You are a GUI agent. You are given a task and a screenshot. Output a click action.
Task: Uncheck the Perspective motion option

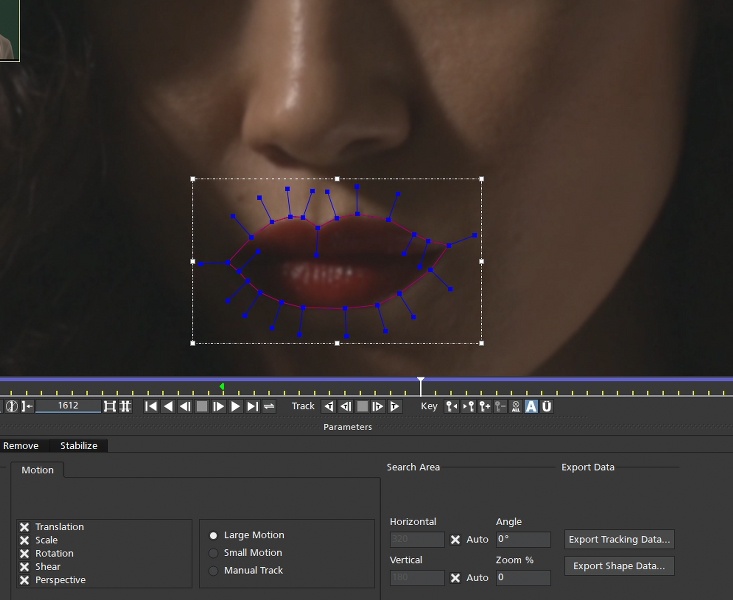tap(24, 580)
